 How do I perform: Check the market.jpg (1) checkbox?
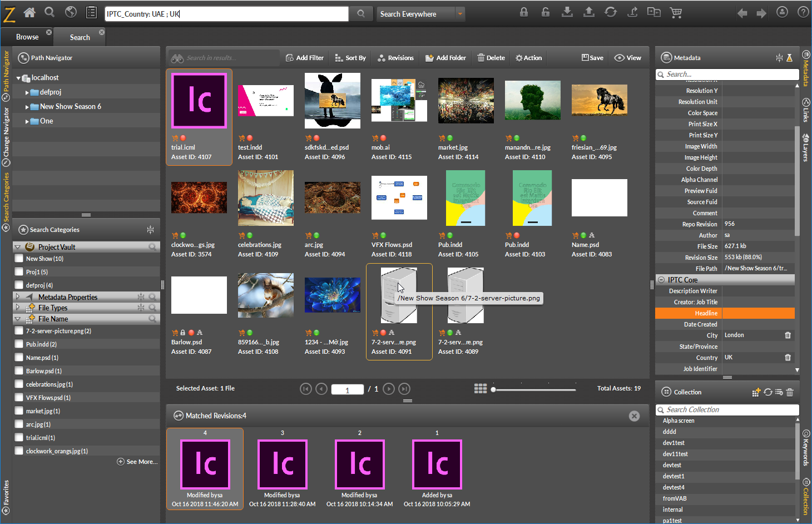click(x=19, y=411)
